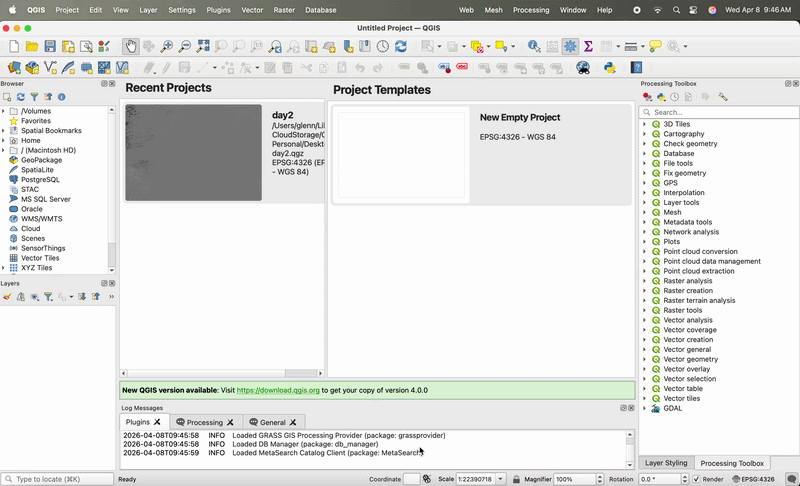Screen dimensions: 800x486
Task: Click the Processing Toolbox search field
Action: click(718, 112)
